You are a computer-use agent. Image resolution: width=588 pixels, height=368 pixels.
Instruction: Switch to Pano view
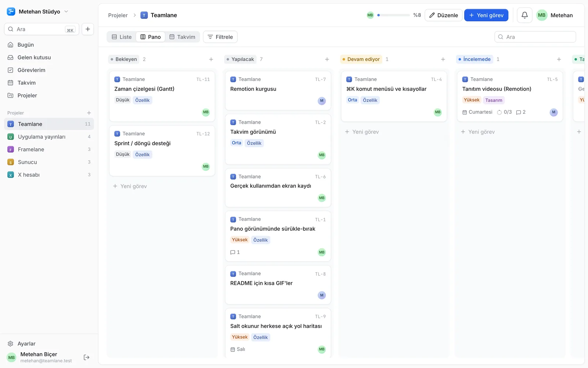pos(151,37)
